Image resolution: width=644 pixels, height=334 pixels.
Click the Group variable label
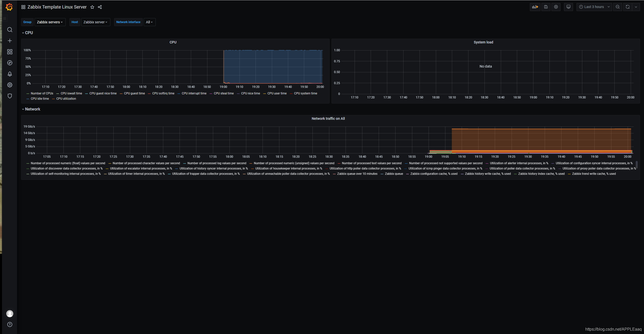pos(27,22)
